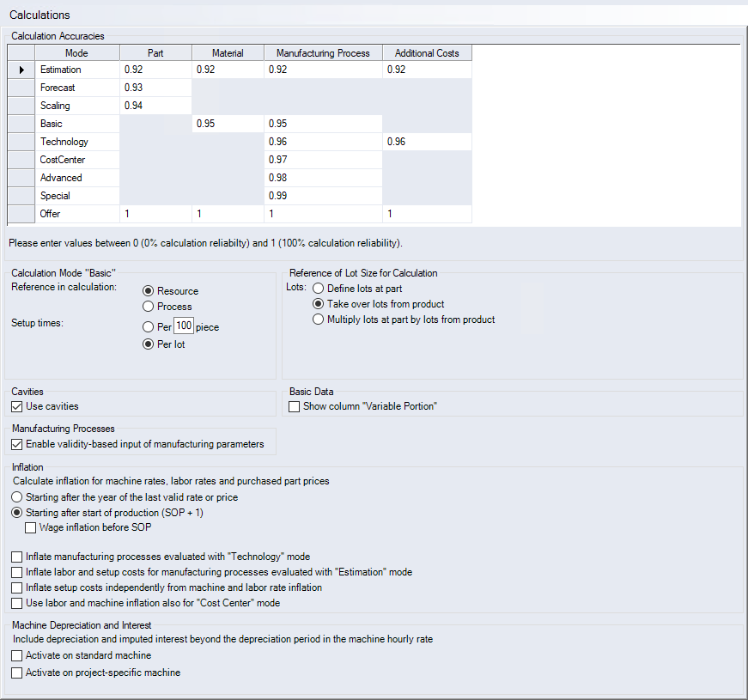The height and width of the screenshot is (700, 748).
Task: Click the setup times piece count field
Action: pyautogui.click(x=182, y=326)
